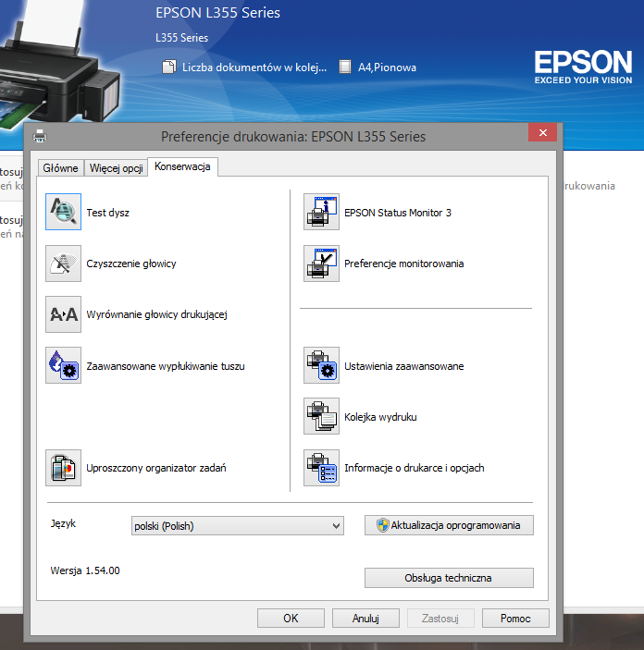Confirm with the OK button
Viewport: 644px width, 650px height.
pyautogui.click(x=291, y=618)
